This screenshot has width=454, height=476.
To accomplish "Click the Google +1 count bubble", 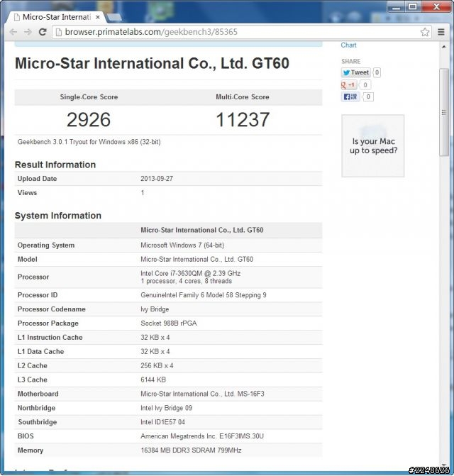I will click(x=365, y=85).
